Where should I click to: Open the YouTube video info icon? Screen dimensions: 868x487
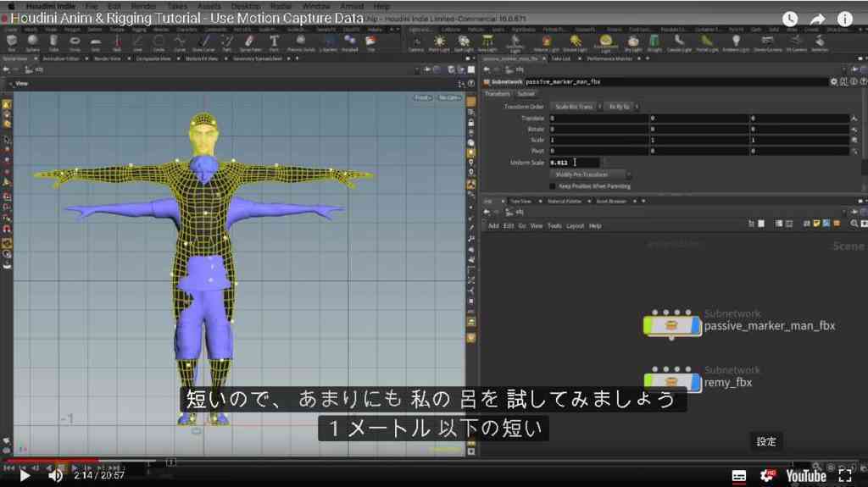tap(845, 19)
